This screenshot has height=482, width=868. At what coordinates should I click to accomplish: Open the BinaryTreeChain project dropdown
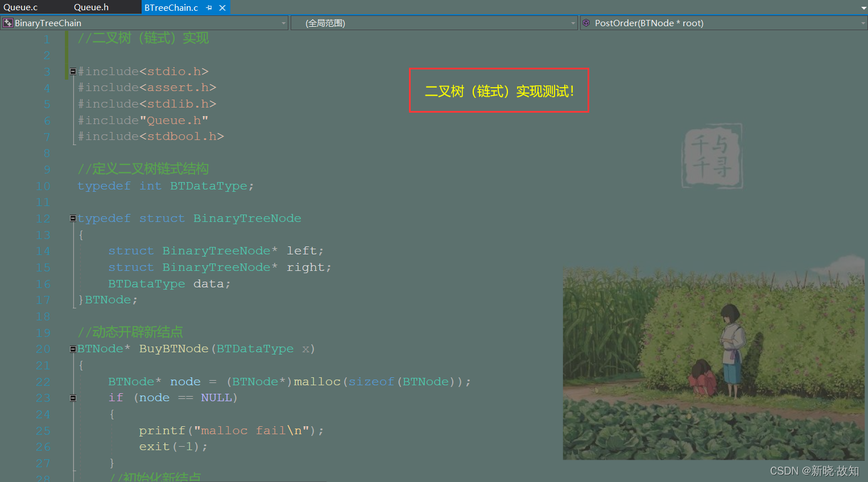(x=283, y=23)
